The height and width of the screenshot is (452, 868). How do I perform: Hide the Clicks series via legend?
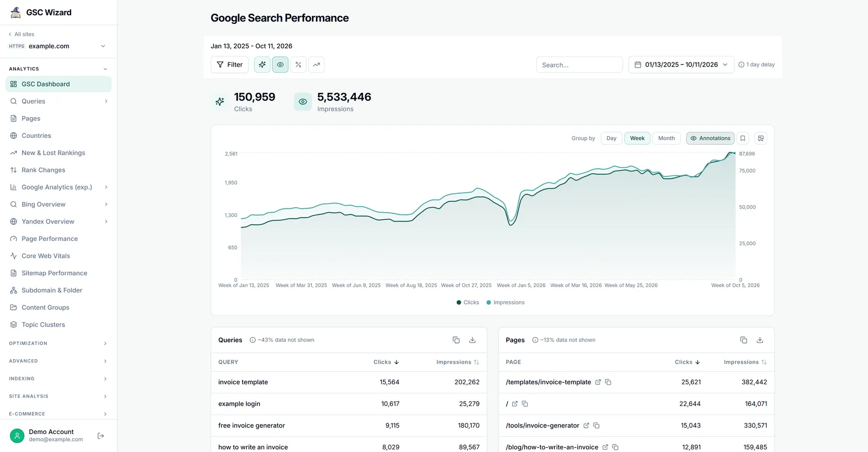pos(468,302)
